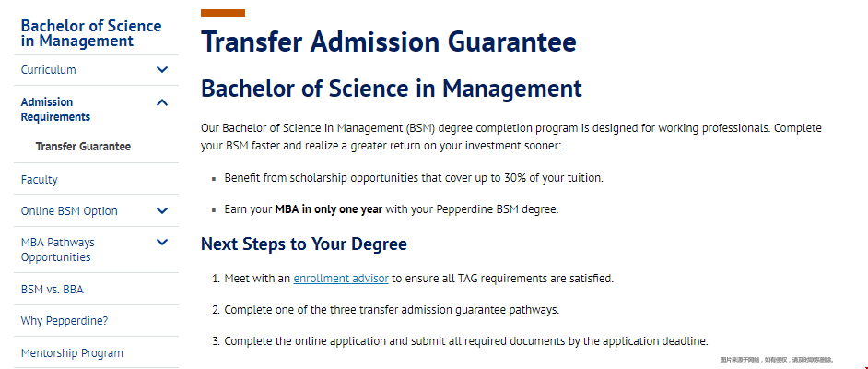The width and height of the screenshot is (868, 369).
Task: Click the orange accent bar above the title
Action: coord(223,13)
